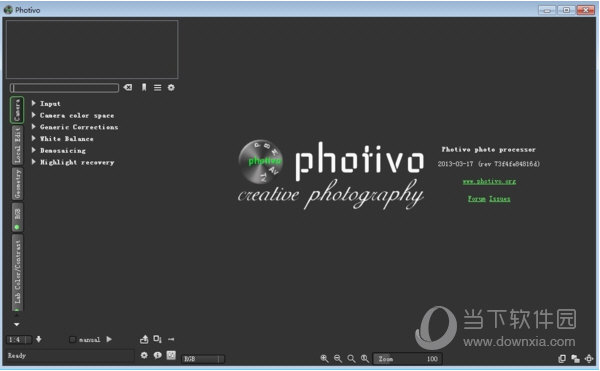Expand the Camera color space group
This screenshot has width=600, height=371.
pos(73,115)
